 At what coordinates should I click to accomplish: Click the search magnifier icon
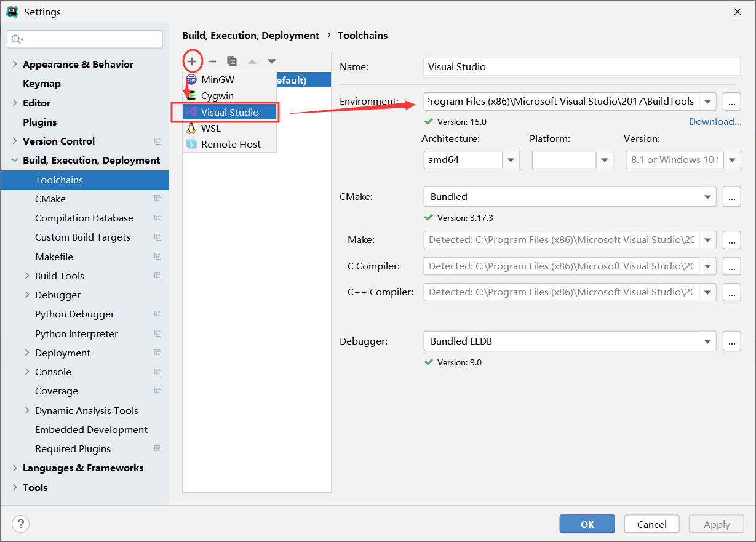coord(17,39)
